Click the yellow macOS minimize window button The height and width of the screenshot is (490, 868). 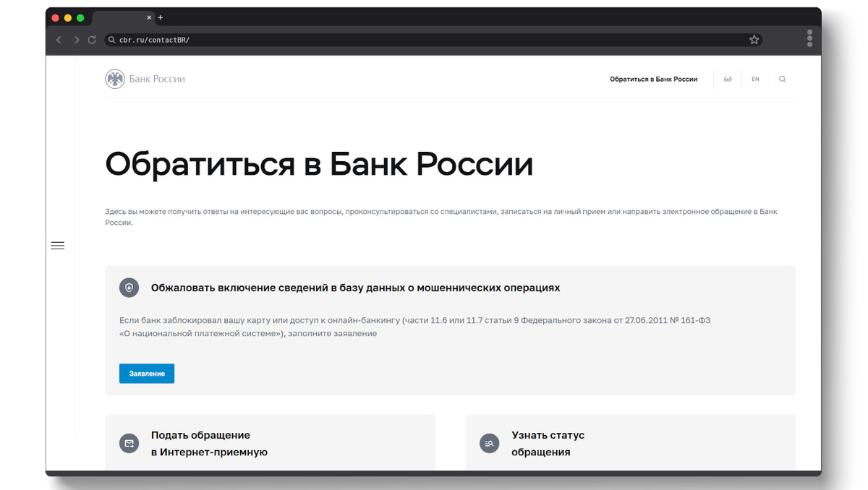click(68, 17)
